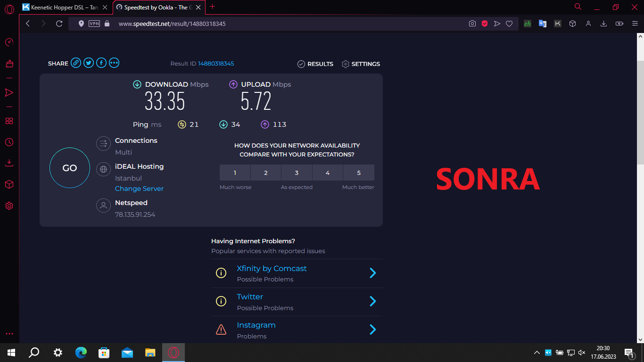Rate network availability 2

point(266,173)
